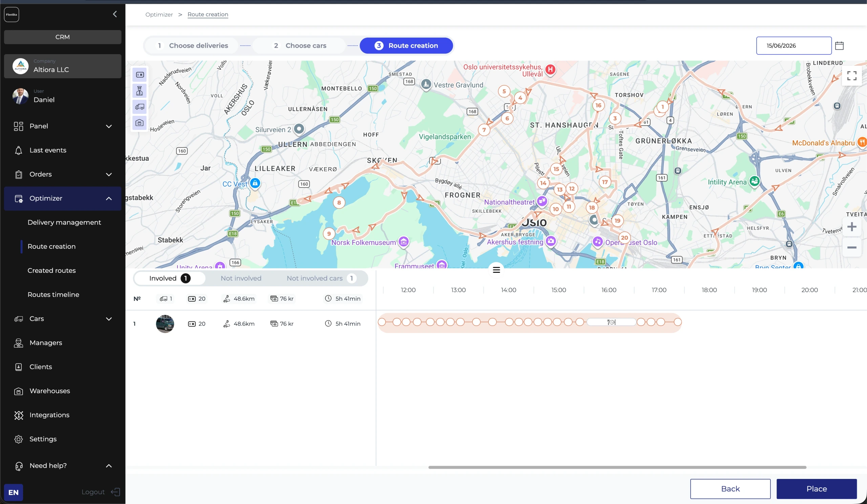
Task: Click the Logout text
Action: click(x=93, y=492)
